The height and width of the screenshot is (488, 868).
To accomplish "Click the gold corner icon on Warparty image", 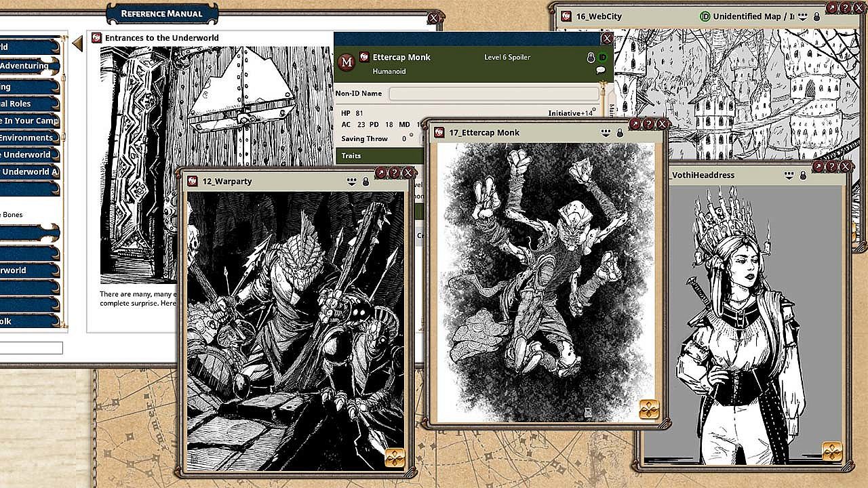I will point(395,458).
